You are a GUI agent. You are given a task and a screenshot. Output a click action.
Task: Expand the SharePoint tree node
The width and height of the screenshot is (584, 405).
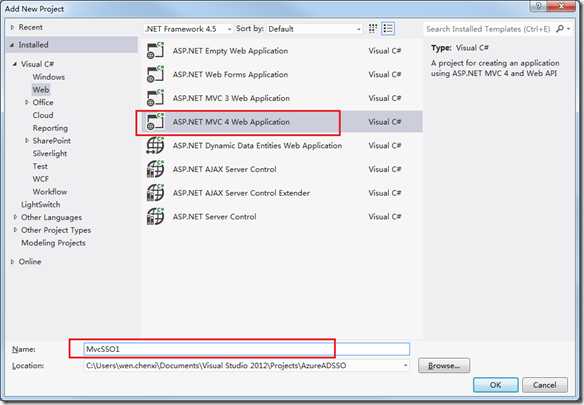(27, 140)
